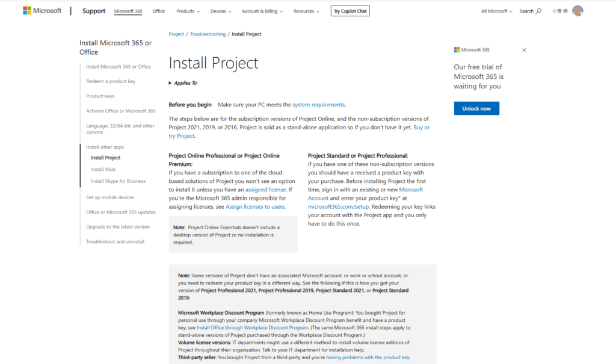Open the Account & billing dropdown

262,11
